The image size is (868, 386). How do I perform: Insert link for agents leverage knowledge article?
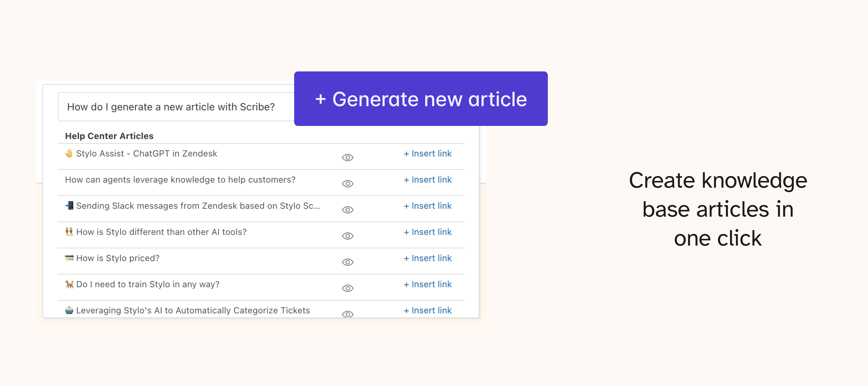[427, 180]
